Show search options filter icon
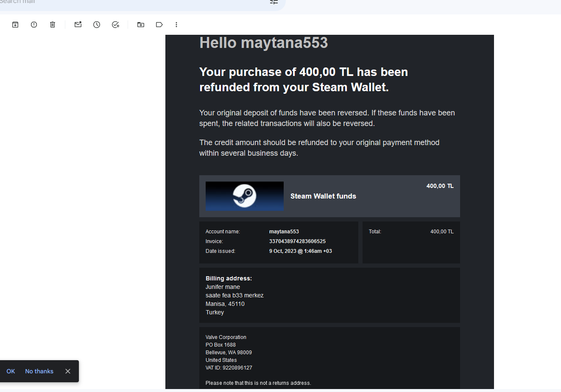Image resolution: width=561 pixels, height=392 pixels. click(x=274, y=2)
